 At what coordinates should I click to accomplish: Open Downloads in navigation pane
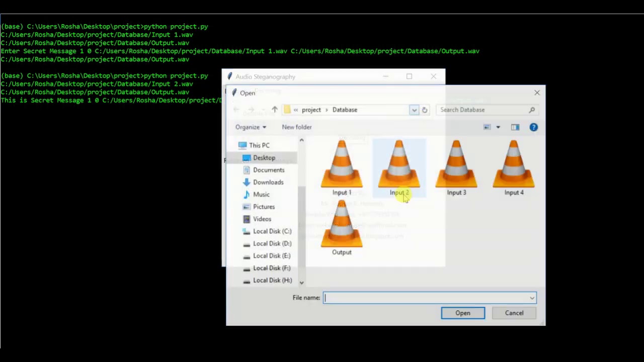point(263,182)
